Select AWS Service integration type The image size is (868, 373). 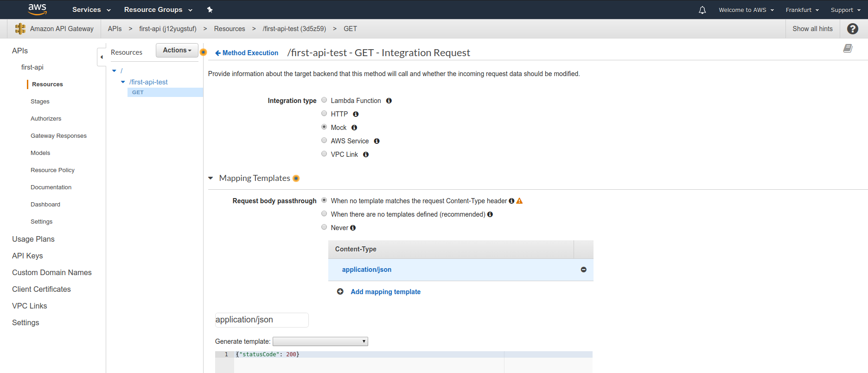click(x=324, y=140)
